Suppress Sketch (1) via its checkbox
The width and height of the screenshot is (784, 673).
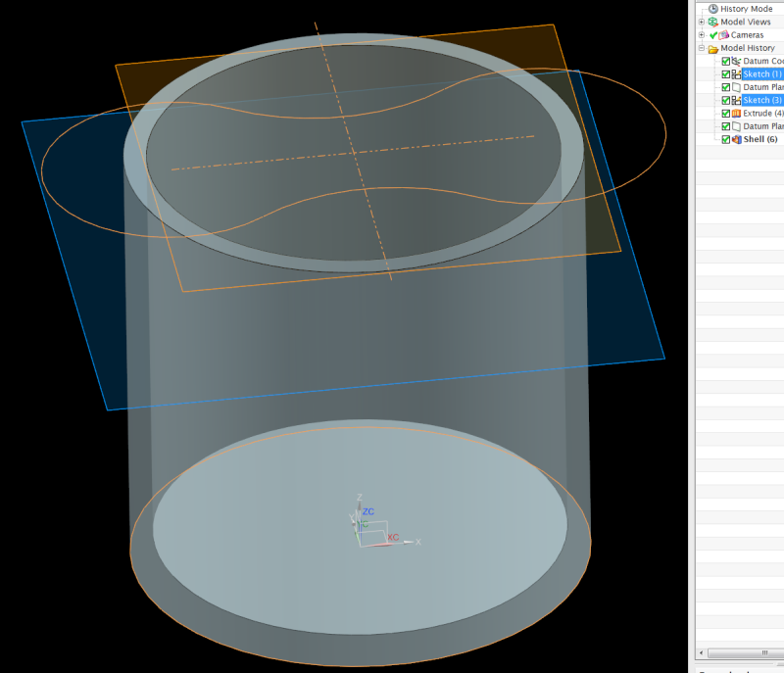click(x=726, y=73)
